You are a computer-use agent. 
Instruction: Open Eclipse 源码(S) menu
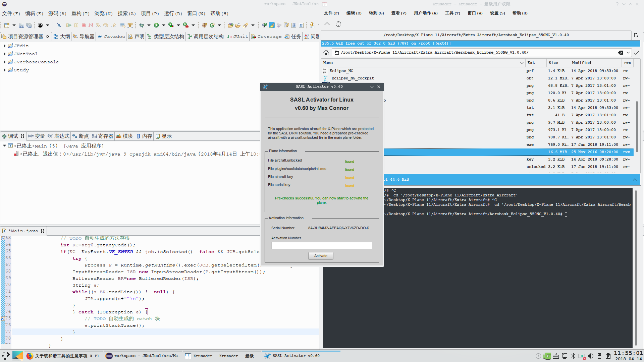click(57, 13)
